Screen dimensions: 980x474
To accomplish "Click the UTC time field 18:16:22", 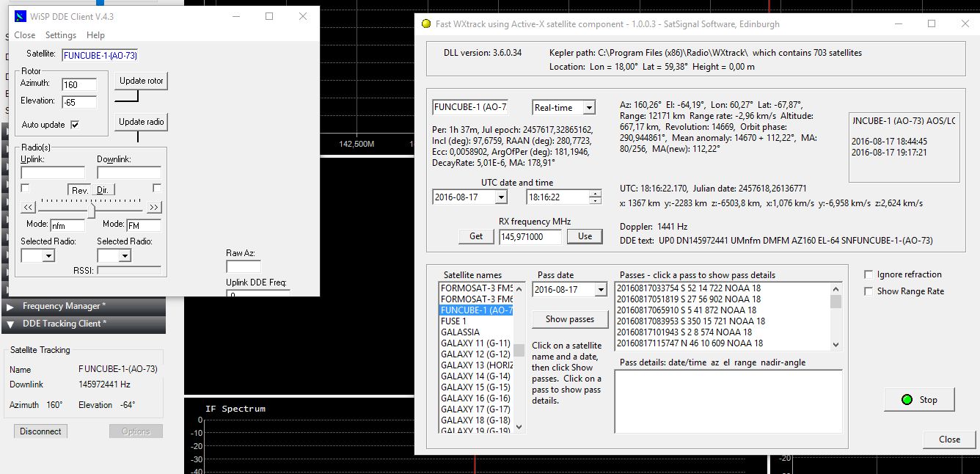I will point(557,197).
